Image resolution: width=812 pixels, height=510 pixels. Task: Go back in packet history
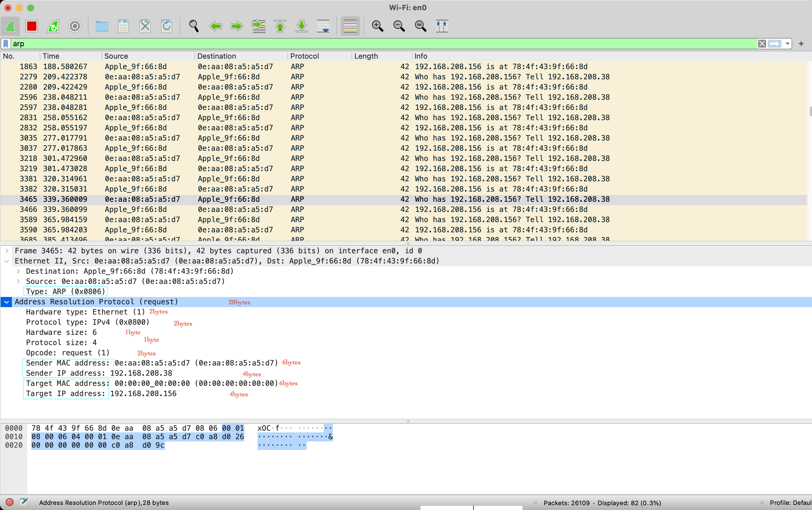coord(215,26)
